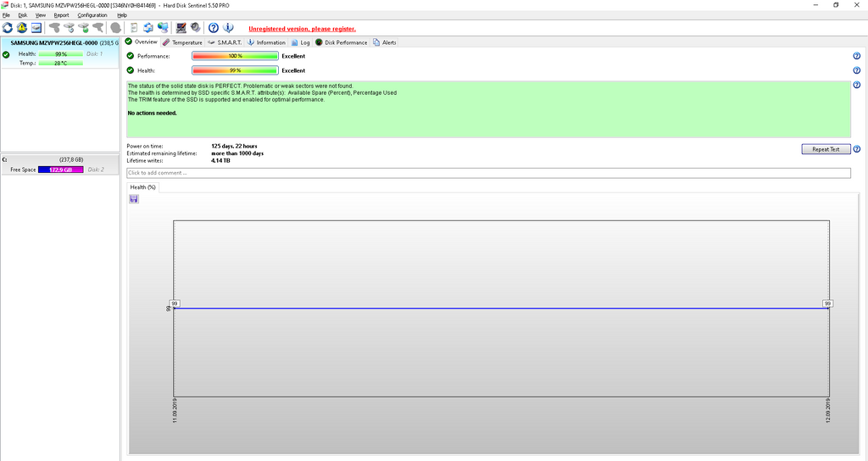This screenshot has height=461, width=868.
Task: Click the Performance 100 % progress bar
Action: point(236,56)
